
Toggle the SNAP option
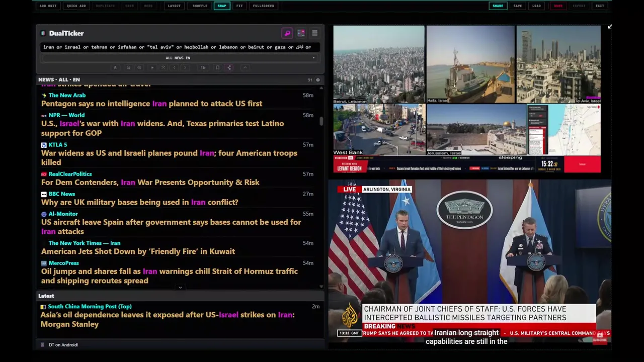222,6
